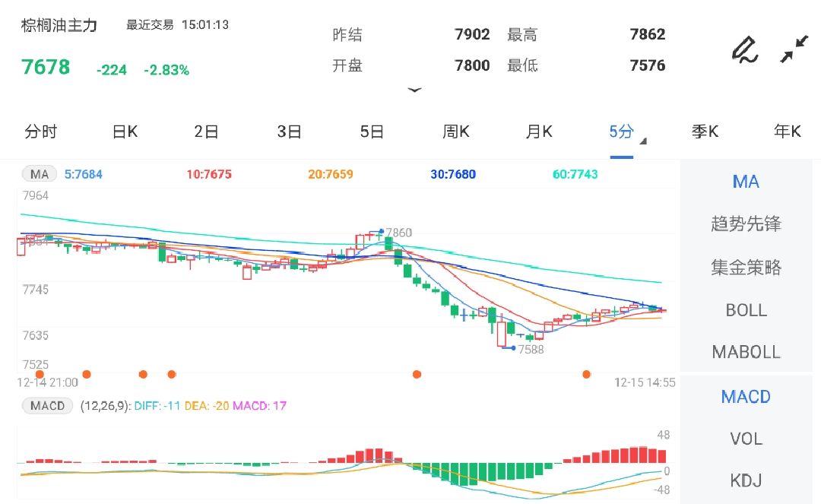Image resolution: width=821 pixels, height=504 pixels.
Task: Click the MACD: 17 value
Action: click(x=259, y=406)
